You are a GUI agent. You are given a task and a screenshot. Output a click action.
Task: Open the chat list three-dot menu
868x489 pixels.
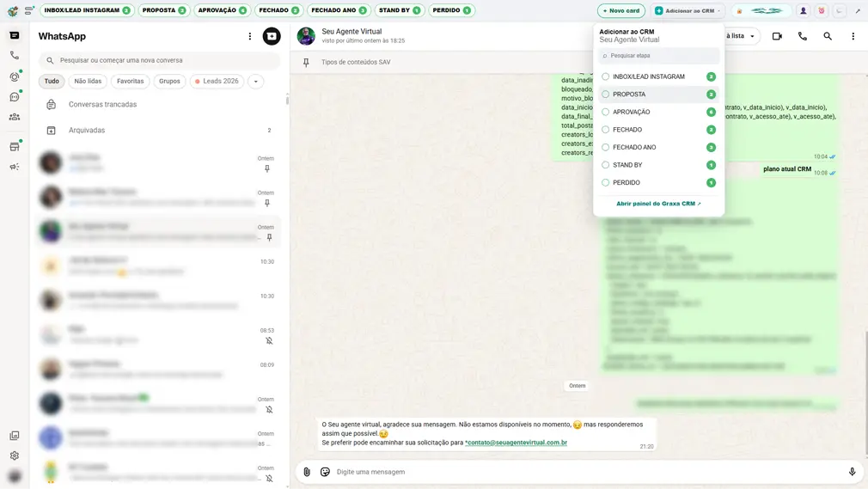[250, 36]
